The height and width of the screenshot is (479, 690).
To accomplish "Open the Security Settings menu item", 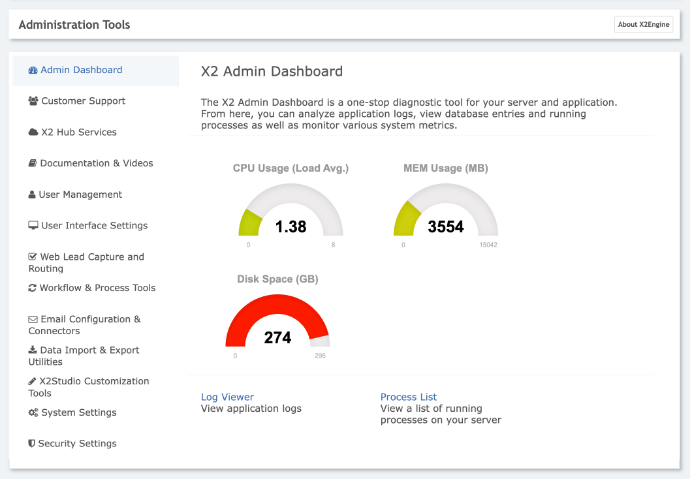I will click(77, 444).
